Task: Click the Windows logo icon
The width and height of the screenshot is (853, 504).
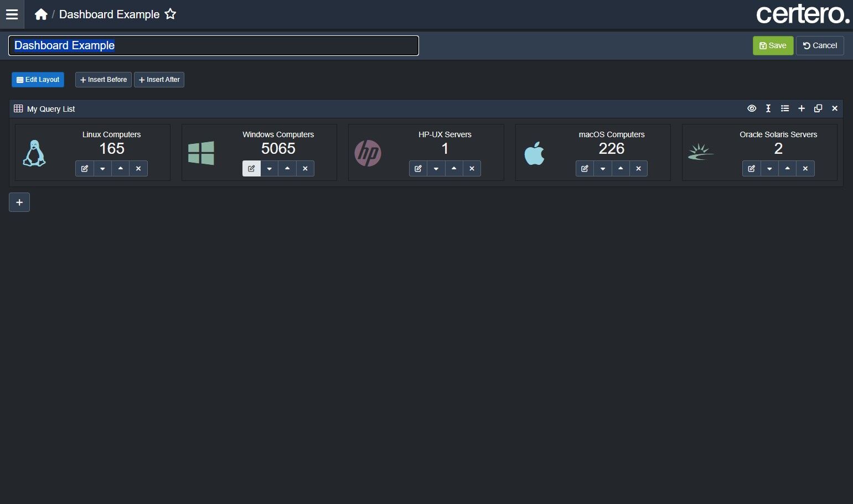Action: 201,153
